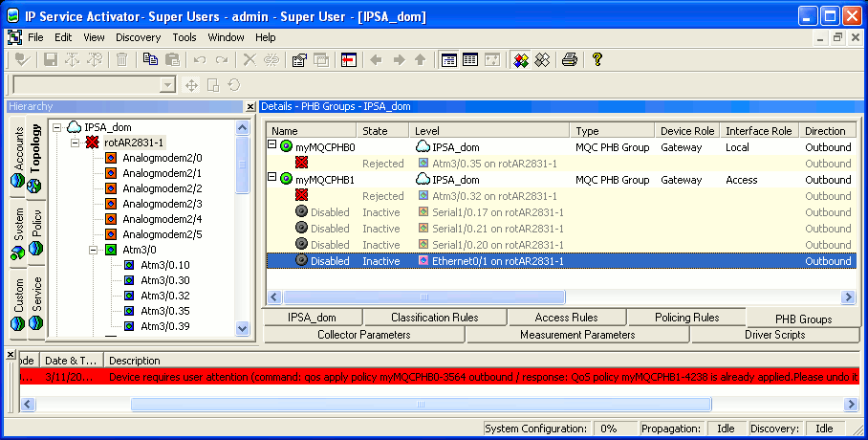Screen dimensions: 868x440
Task: Close the Hierarchy pane
Action: tap(250, 106)
